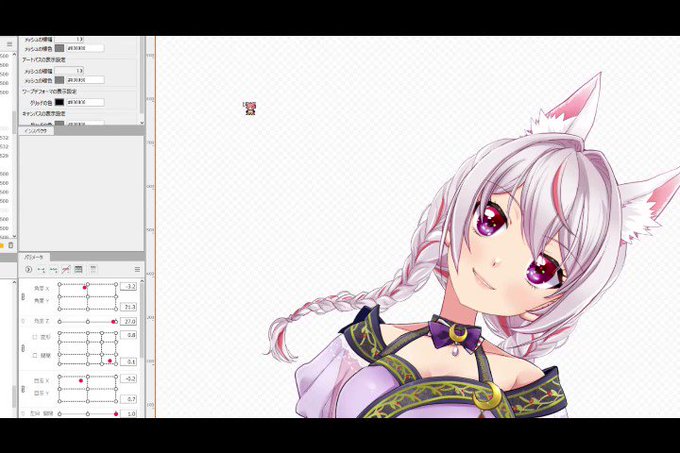Viewport: 680px width, 453px height.
Task: Toggle the link icon joining 目玉 X and 目玉 Y
Action: tap(23, 389)
